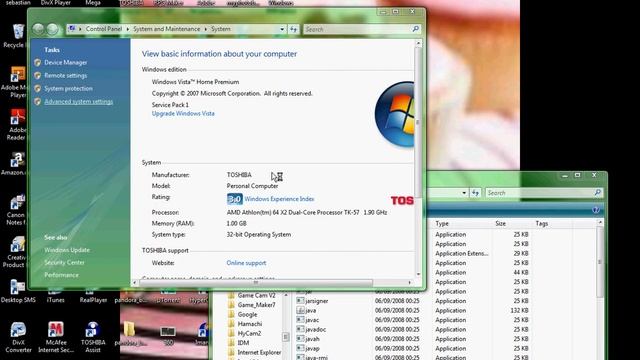This screenshot has height=360, width=640.
Task: Open Windows Update under See also
Action: pos(67,250)
